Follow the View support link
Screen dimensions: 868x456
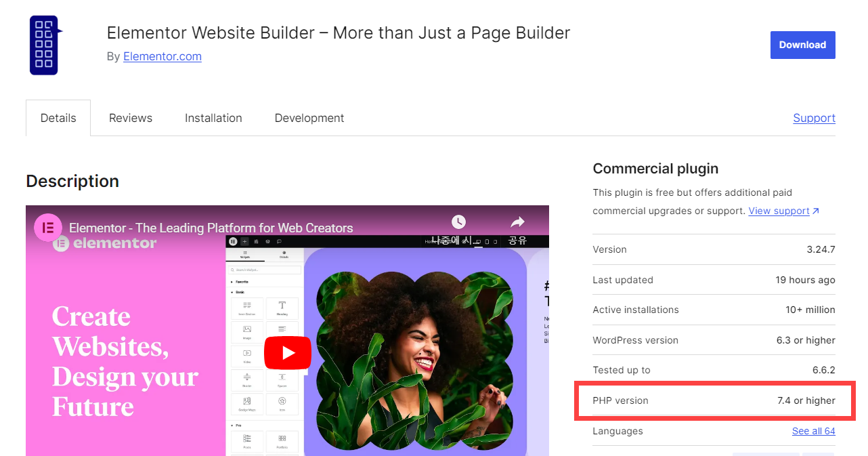pyautogui.click(x=779, y=211)
